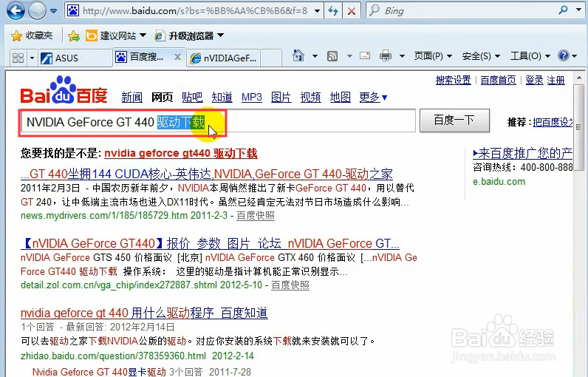588x377 pixels.
Task: Open recent pages dropdown beside Forward button
Action: point(54,11)
